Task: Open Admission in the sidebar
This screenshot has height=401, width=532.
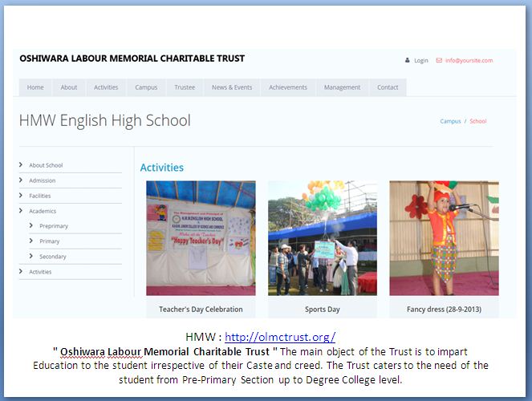Action: click(x=42, y=180)
